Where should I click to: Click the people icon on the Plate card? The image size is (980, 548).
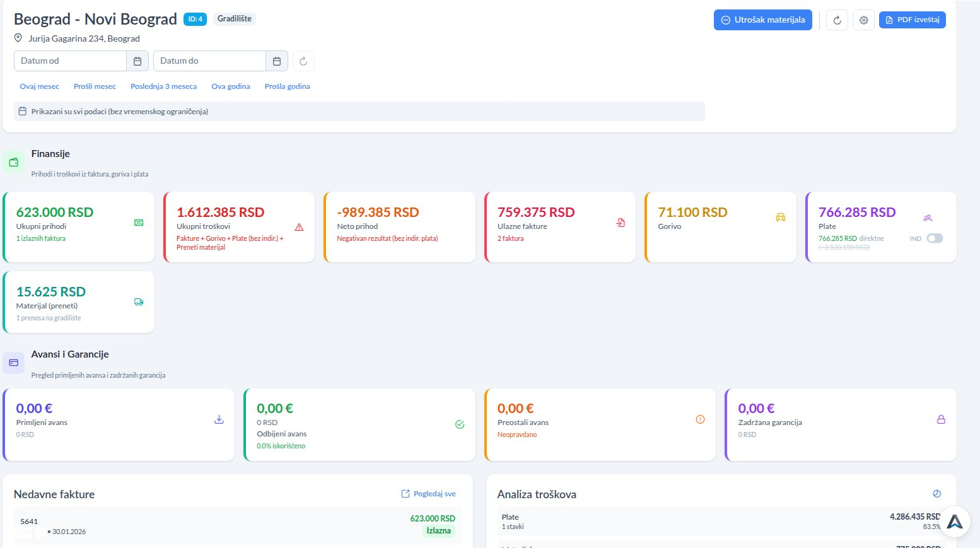click(928, 217)
